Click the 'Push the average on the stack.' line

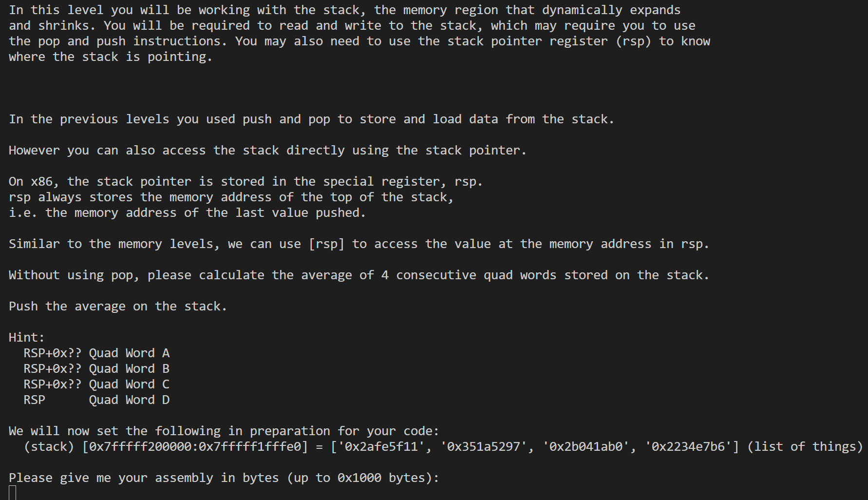(x=118, y=307)
